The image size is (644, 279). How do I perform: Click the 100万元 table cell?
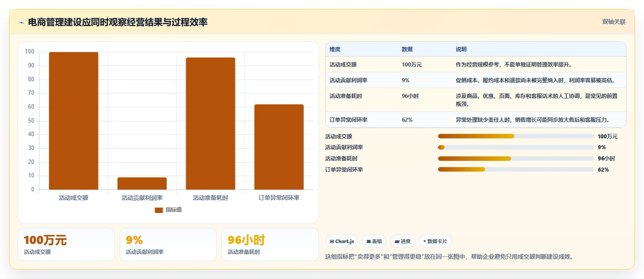click(x=412, y=65)
